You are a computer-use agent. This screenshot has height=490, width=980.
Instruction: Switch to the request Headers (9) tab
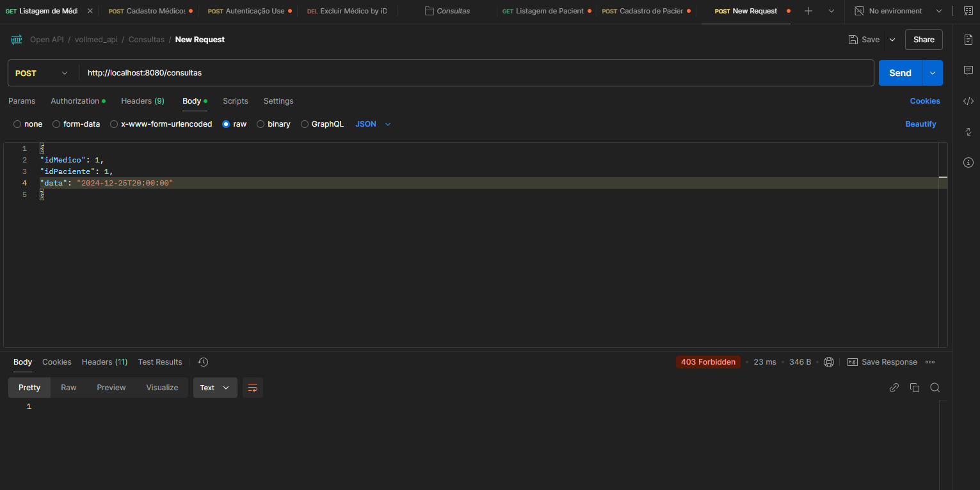pyautogui.click(x=143, y=101)
